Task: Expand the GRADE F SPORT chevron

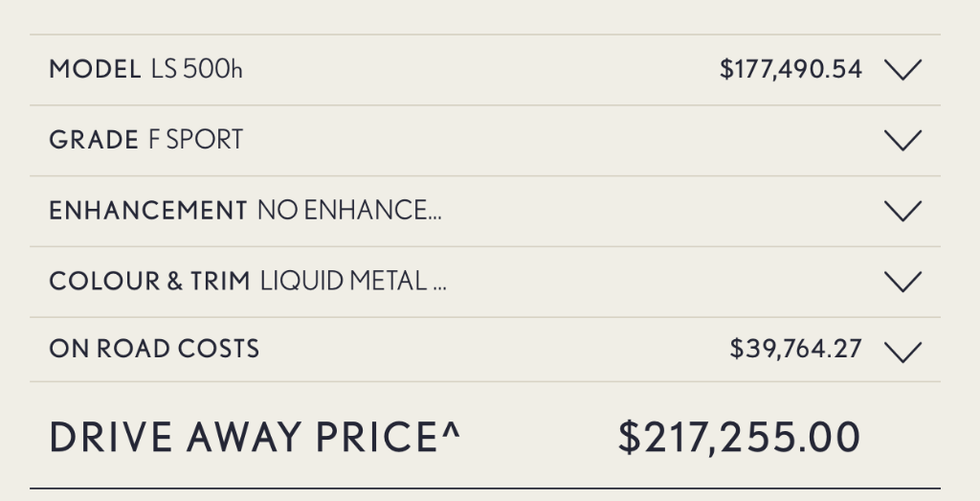Action: tap(903, 140)
